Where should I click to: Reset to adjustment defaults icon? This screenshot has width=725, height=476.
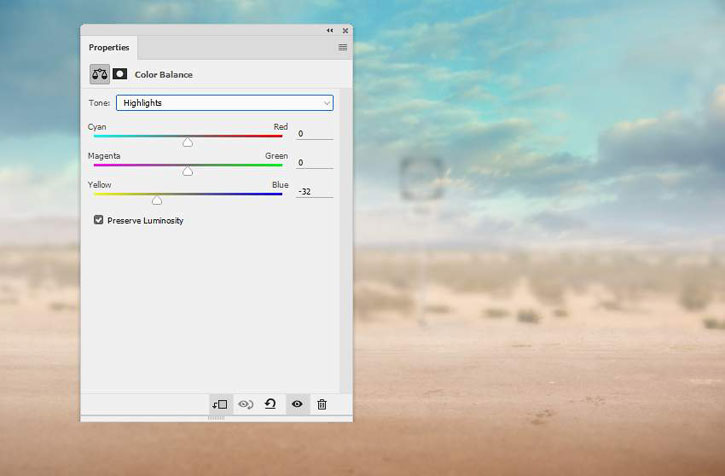pos(270,404)
